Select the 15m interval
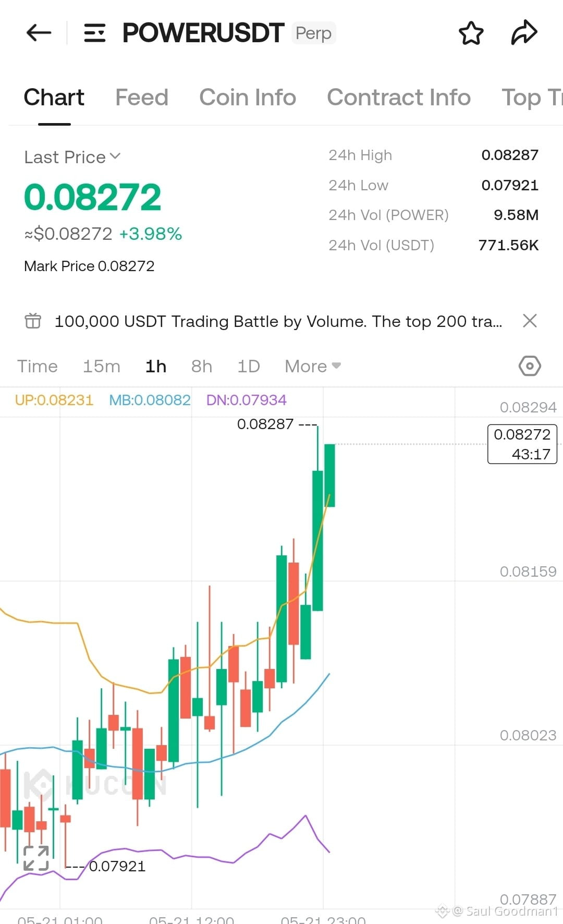Screen dimensions: 563x924 [102, 366]
